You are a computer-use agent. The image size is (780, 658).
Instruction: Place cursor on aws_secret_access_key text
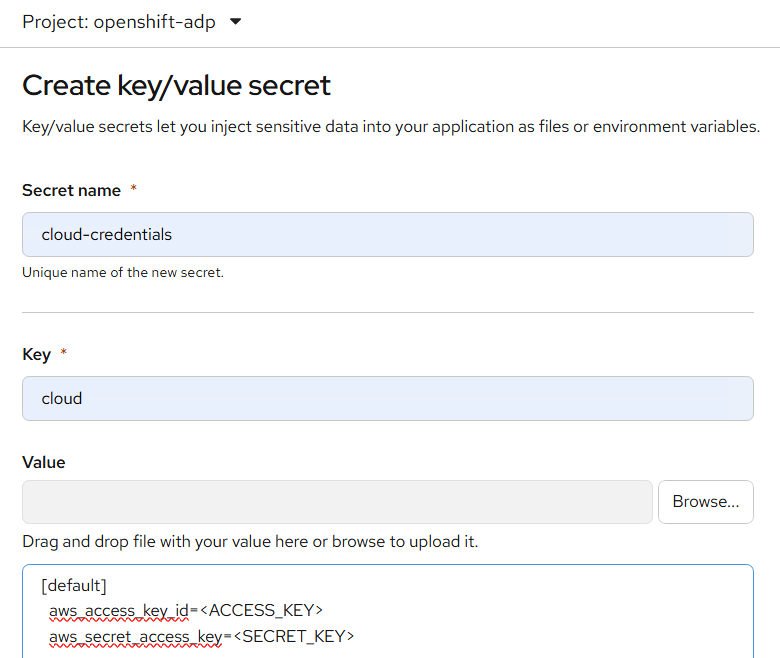coord(137,636)
